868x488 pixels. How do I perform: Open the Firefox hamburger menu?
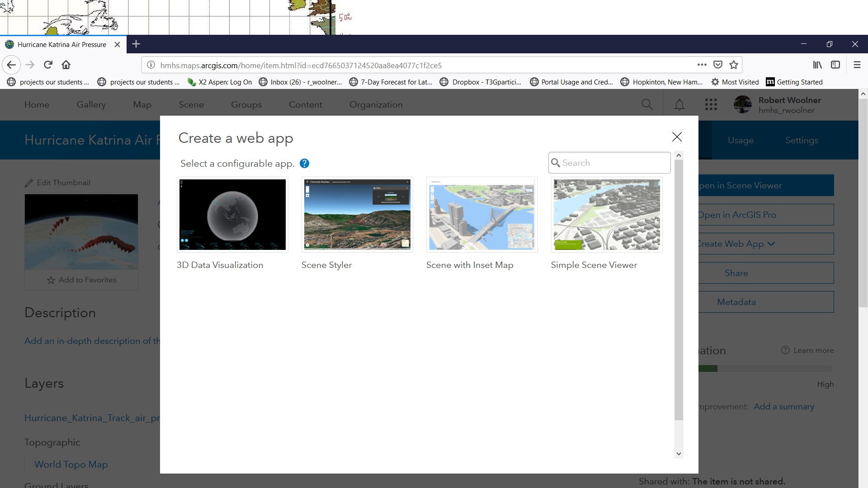[x=857, y=65]
